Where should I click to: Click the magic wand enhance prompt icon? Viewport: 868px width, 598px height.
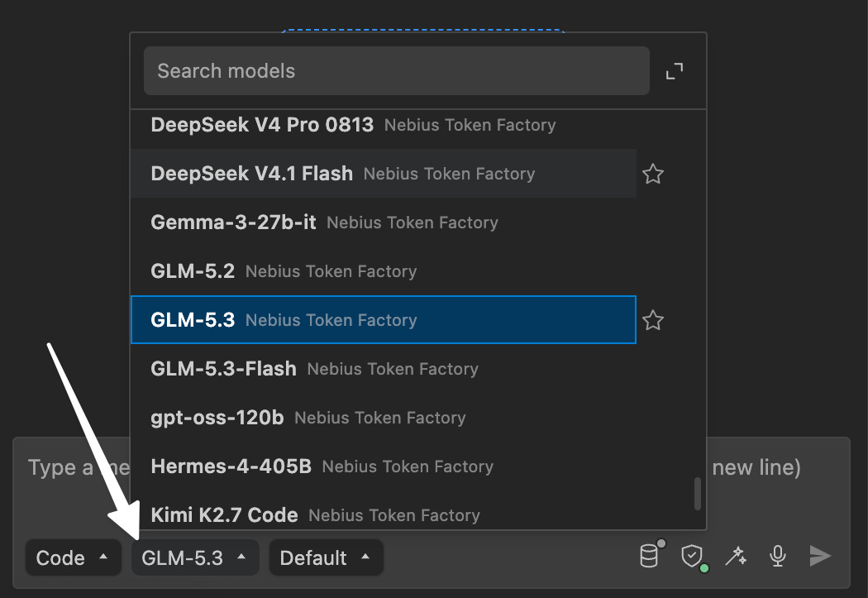pyautogui.click(x=736, y=556)
